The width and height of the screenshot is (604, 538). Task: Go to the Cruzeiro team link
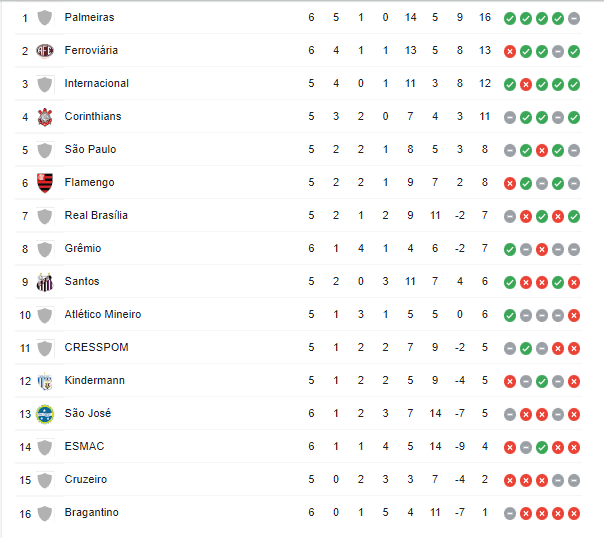point(85,479)
